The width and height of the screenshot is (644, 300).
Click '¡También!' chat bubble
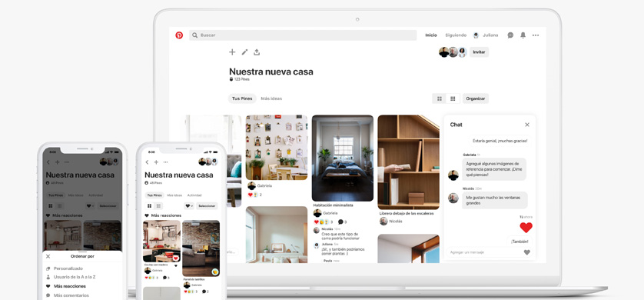click(520, 242)
